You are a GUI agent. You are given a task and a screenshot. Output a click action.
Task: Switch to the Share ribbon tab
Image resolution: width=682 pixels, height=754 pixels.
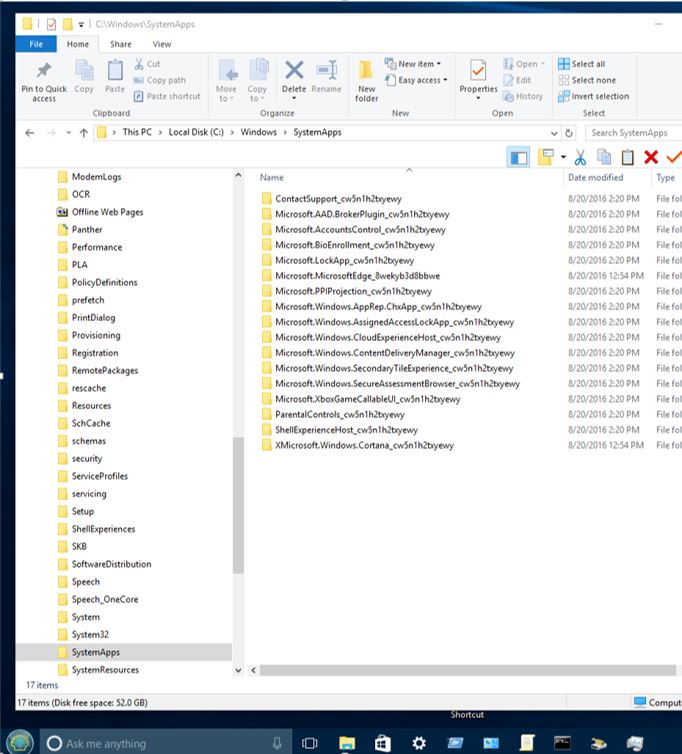(121, 44)
